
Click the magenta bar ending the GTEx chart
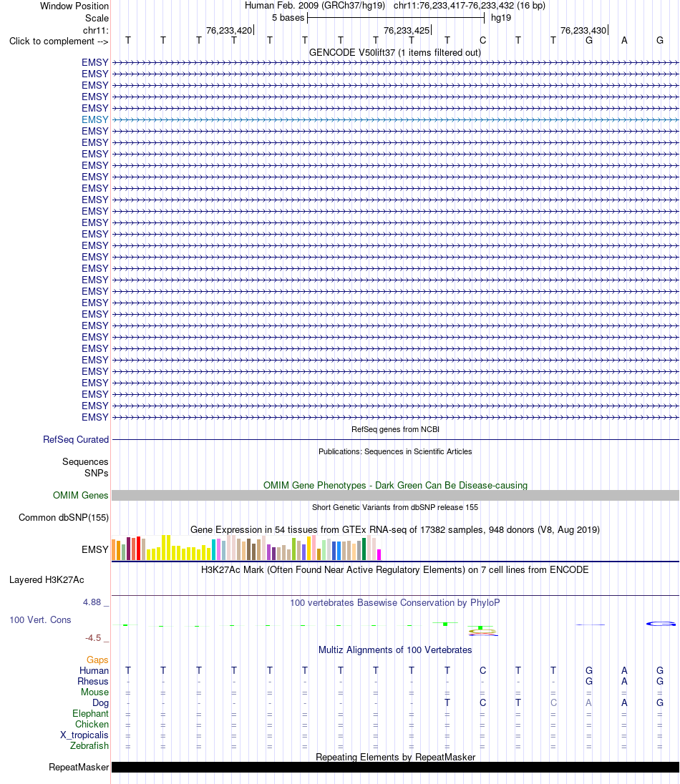(x=379, y=554)
